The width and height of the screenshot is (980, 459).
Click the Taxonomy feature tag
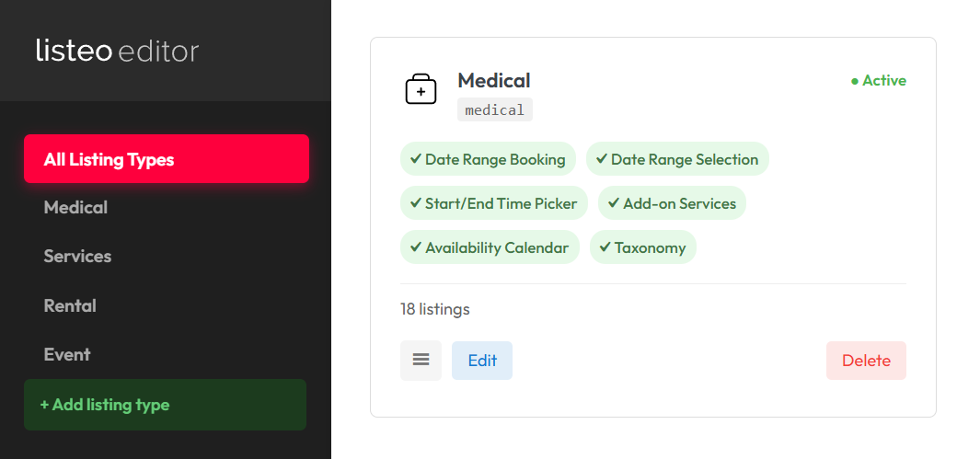click(x=643, y=247)
